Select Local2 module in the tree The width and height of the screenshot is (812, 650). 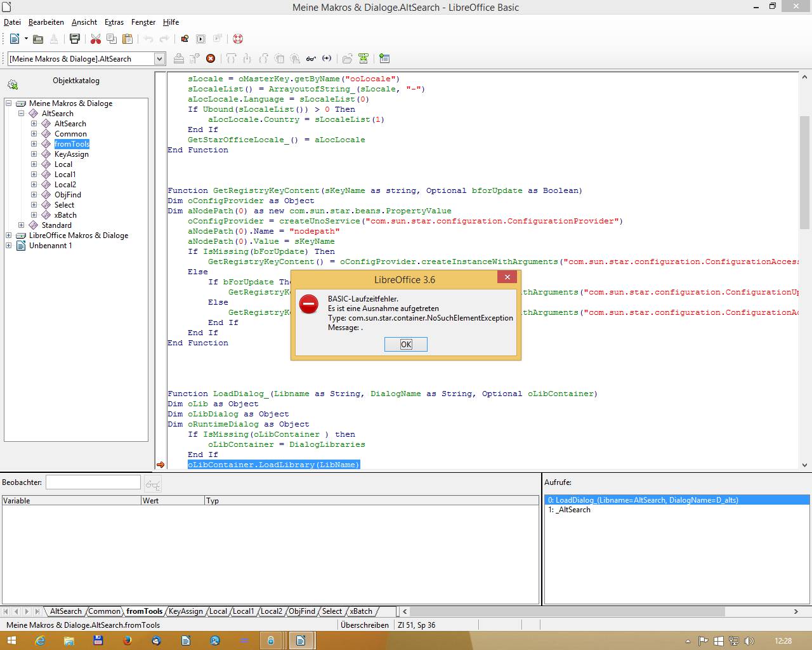coord(65,185)
